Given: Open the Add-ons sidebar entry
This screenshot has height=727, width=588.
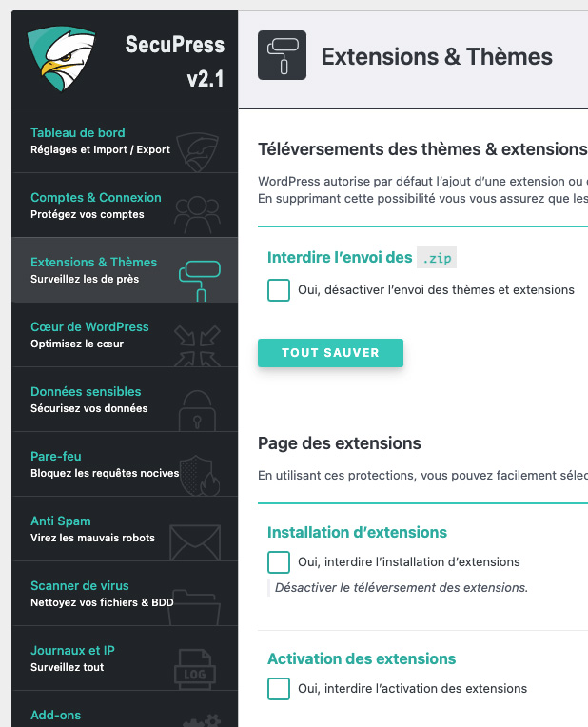Looking at the screenshot, I should [x=56, y=715].
